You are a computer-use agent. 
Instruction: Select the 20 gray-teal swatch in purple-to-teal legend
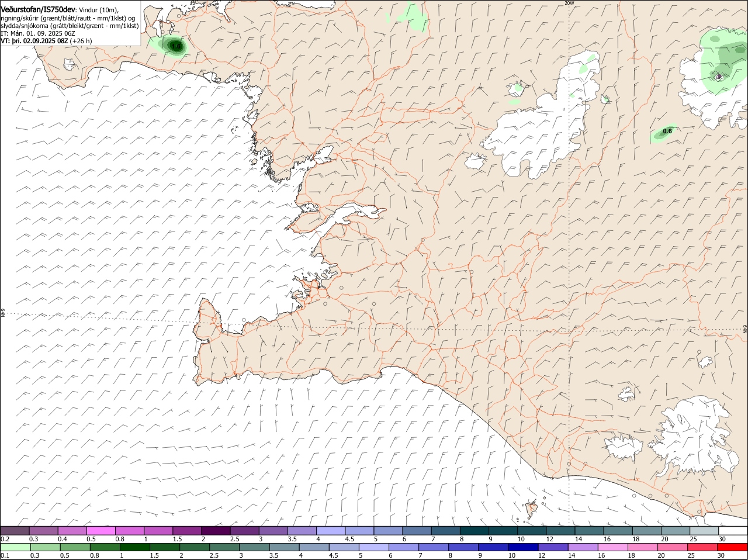coord(675,530)
